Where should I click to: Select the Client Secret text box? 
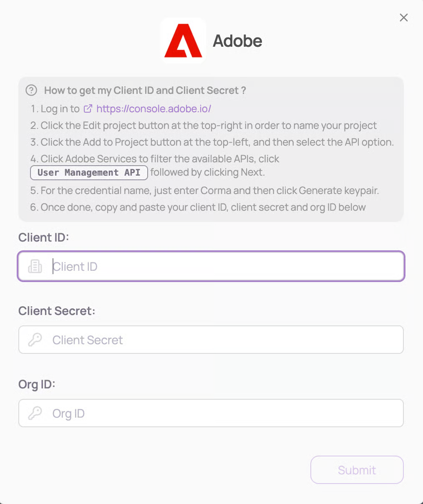[225, 340]
